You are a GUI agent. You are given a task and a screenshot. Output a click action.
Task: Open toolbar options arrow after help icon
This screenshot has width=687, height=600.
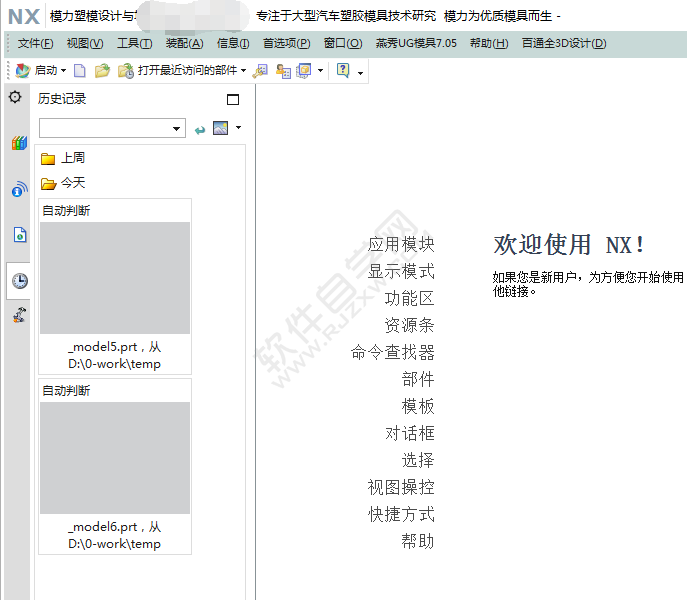tap(360, 73)
